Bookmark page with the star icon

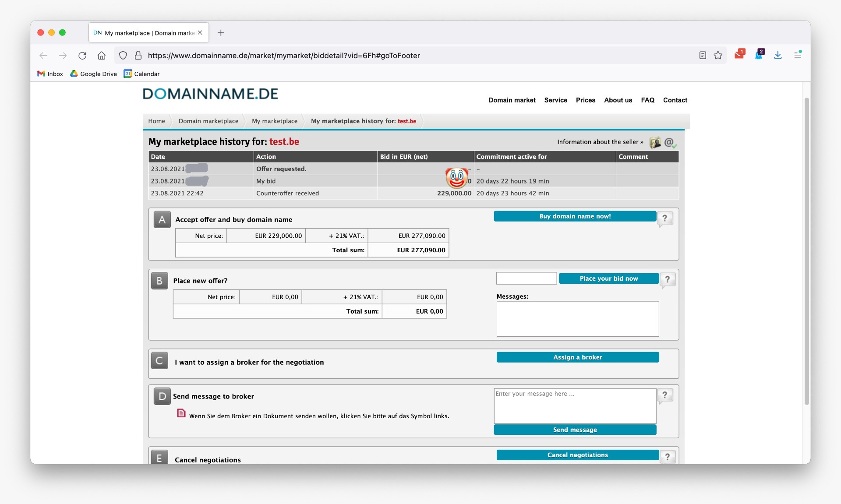pyautogui.click(x=717, y=56)
